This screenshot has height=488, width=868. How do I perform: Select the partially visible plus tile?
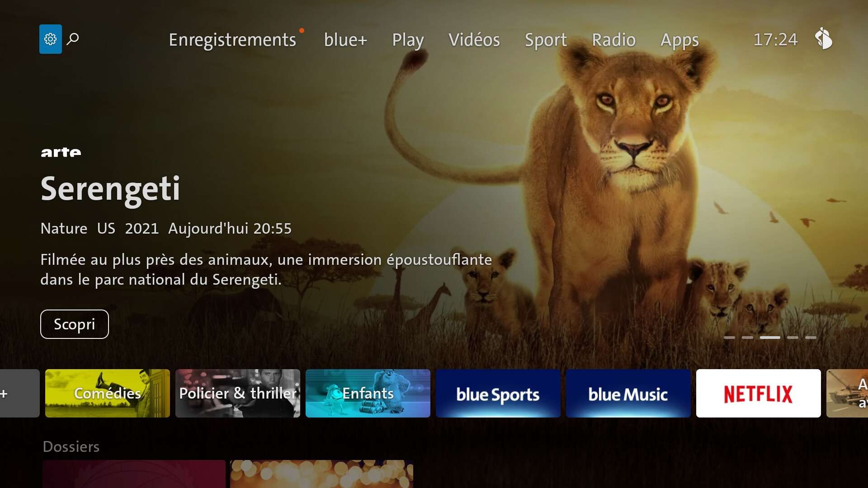tap(19, 393)
